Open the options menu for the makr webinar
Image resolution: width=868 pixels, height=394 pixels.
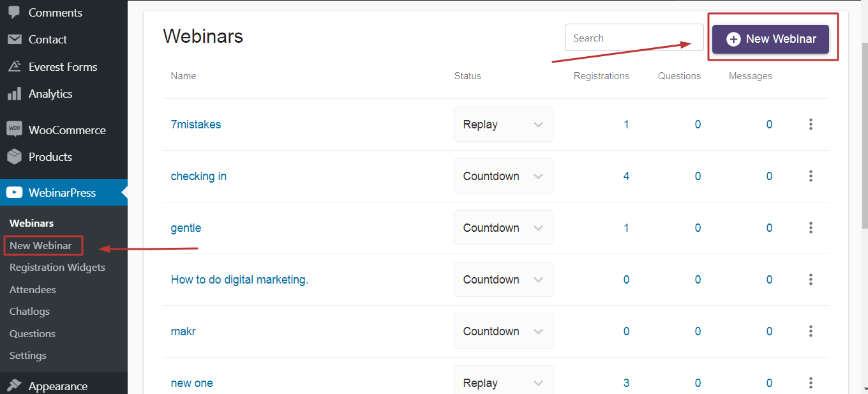(811, 331)
